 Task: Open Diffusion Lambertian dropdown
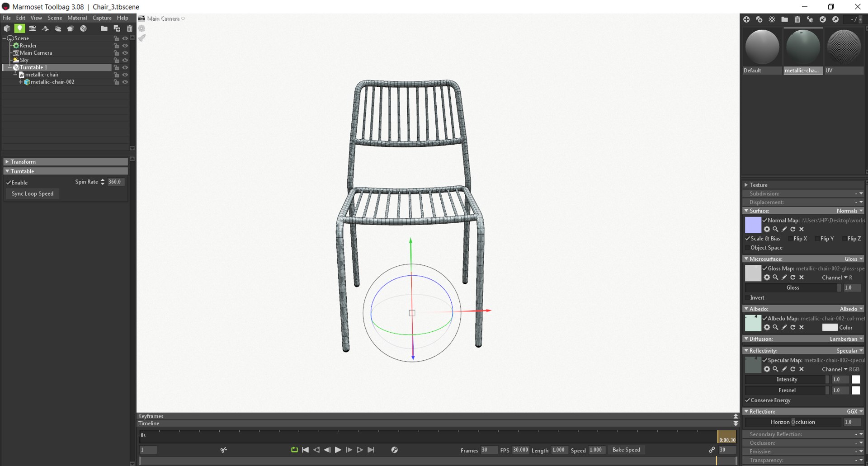(846, 339)
